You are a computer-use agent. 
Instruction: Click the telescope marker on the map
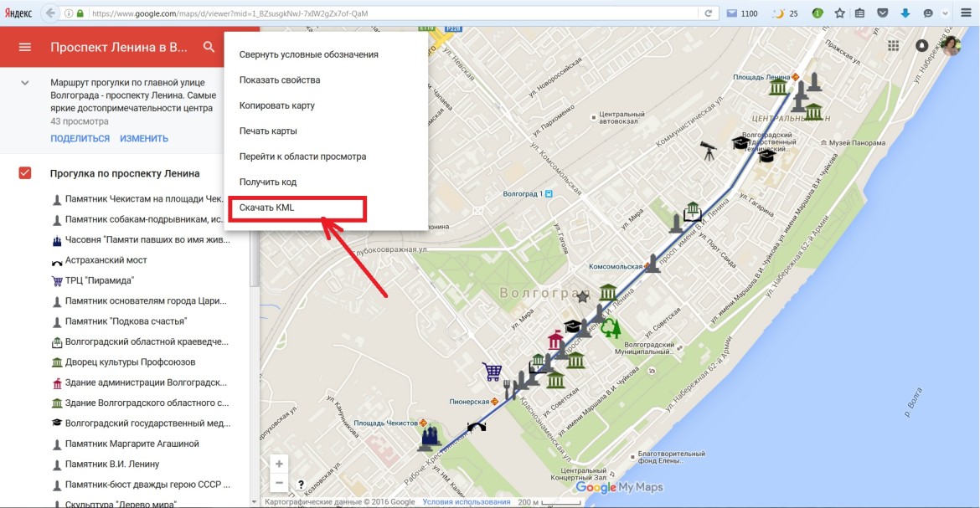click(709, 151)
